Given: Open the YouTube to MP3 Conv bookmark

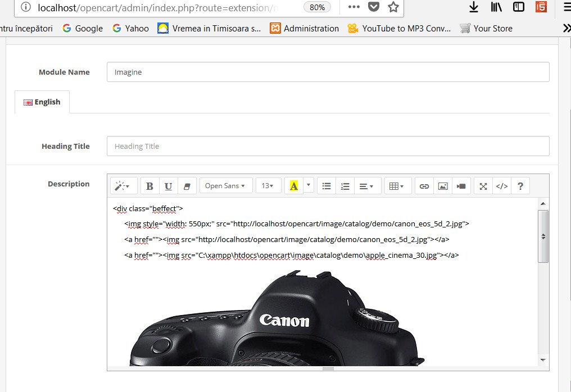Looking at the screenshot, I should pos(399,29).
